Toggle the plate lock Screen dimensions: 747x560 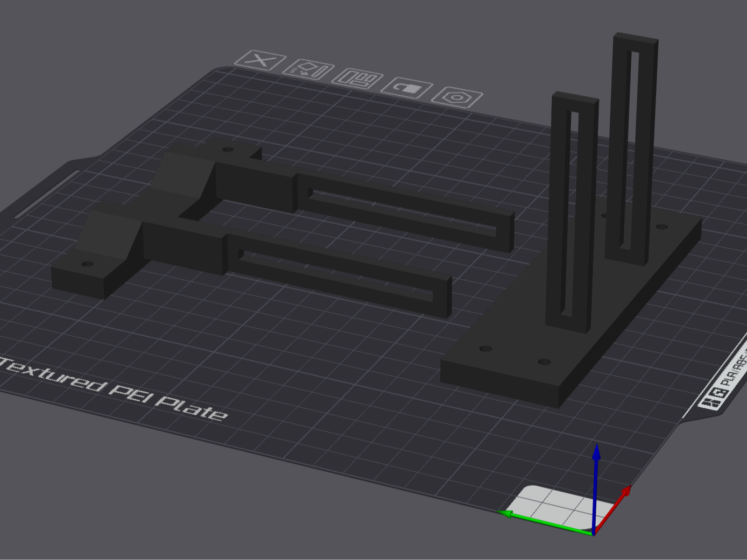click(407, 88)
